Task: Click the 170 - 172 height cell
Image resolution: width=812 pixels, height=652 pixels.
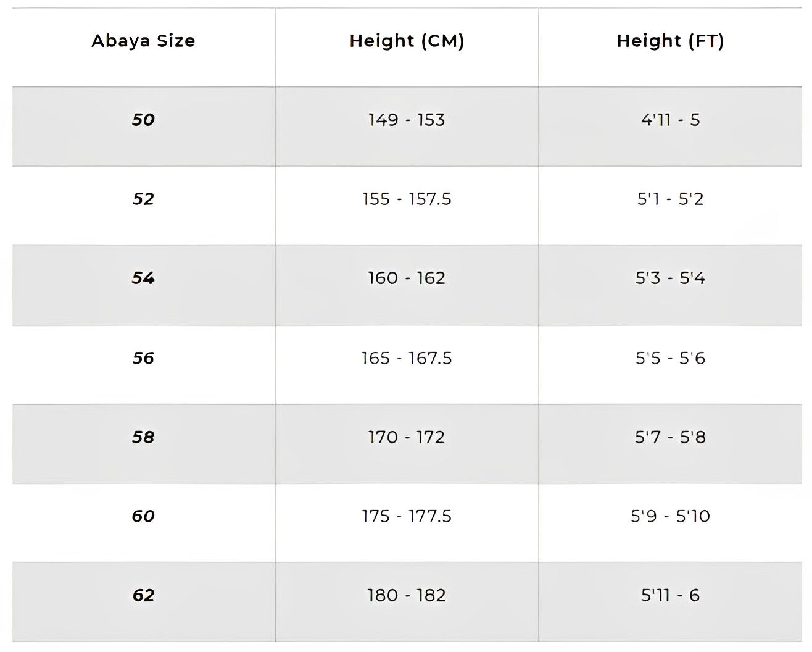Action: pyautogui.click(x=407, y=437)
